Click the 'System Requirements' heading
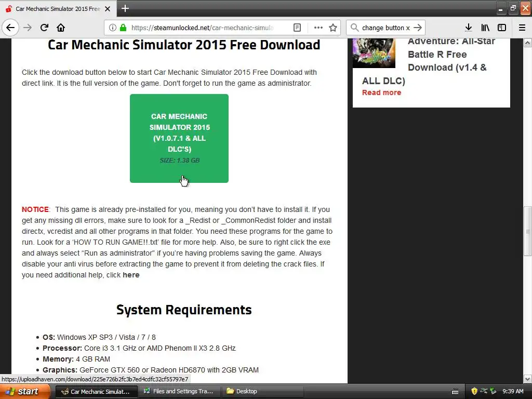This screenshot has height=399, width=532. click(184, 310)
